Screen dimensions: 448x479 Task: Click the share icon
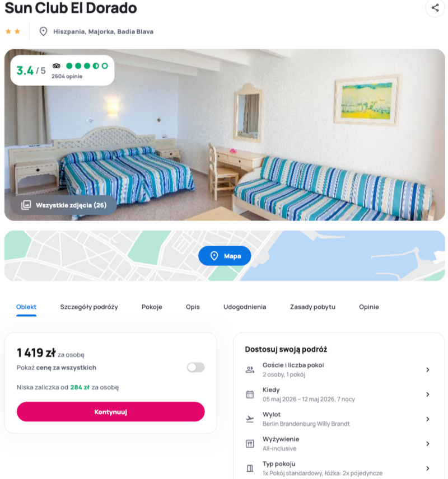[435, 8]
